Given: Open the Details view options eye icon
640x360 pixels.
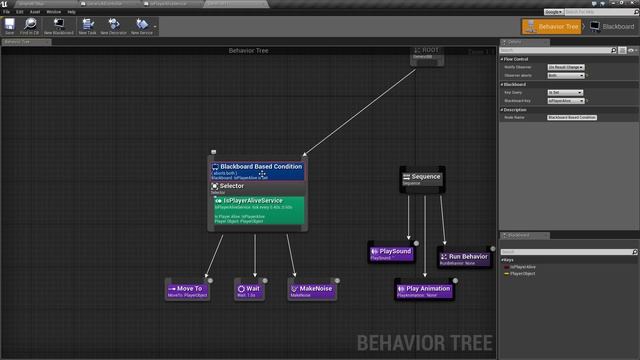Looking at the screenshot, I should coord(632,50).
